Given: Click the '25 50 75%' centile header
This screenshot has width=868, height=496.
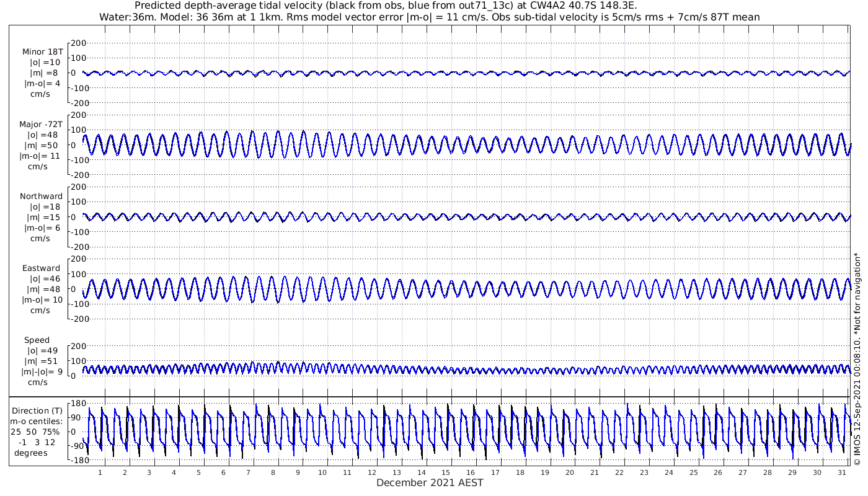Looking at the screenshot, I should 35,432.
